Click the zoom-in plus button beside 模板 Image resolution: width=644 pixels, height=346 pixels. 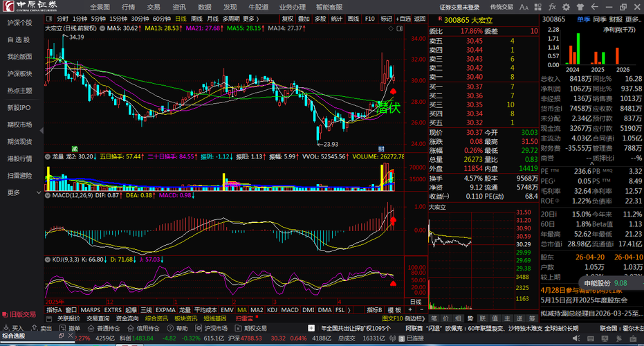coord(410,310)
